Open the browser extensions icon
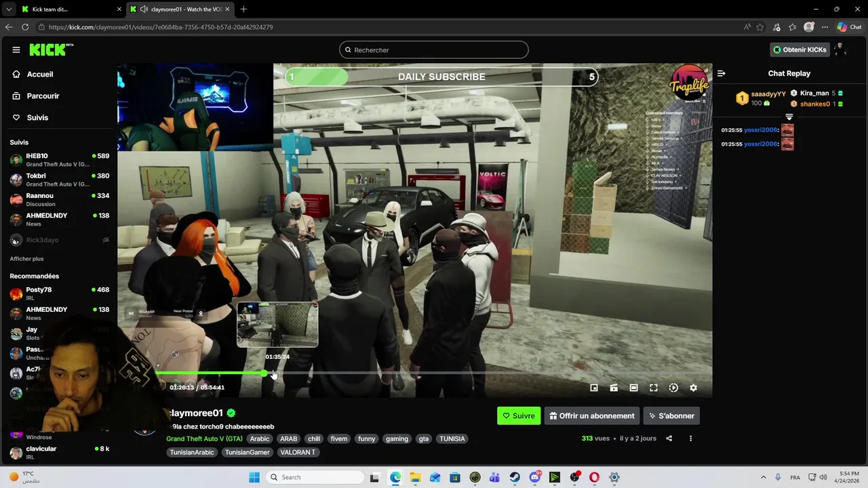 [776, 27]
